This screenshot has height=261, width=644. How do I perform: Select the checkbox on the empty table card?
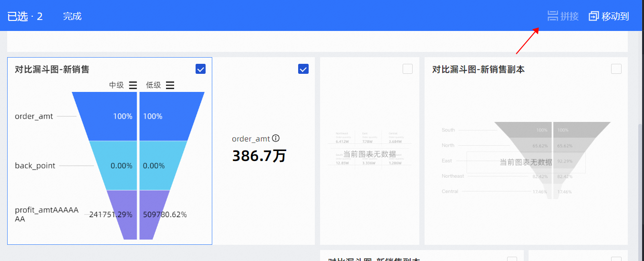(x=407, y=69)
